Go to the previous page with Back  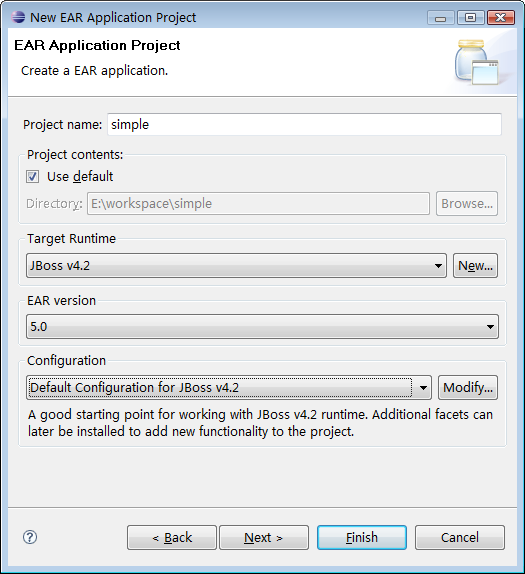pos(172,537)
